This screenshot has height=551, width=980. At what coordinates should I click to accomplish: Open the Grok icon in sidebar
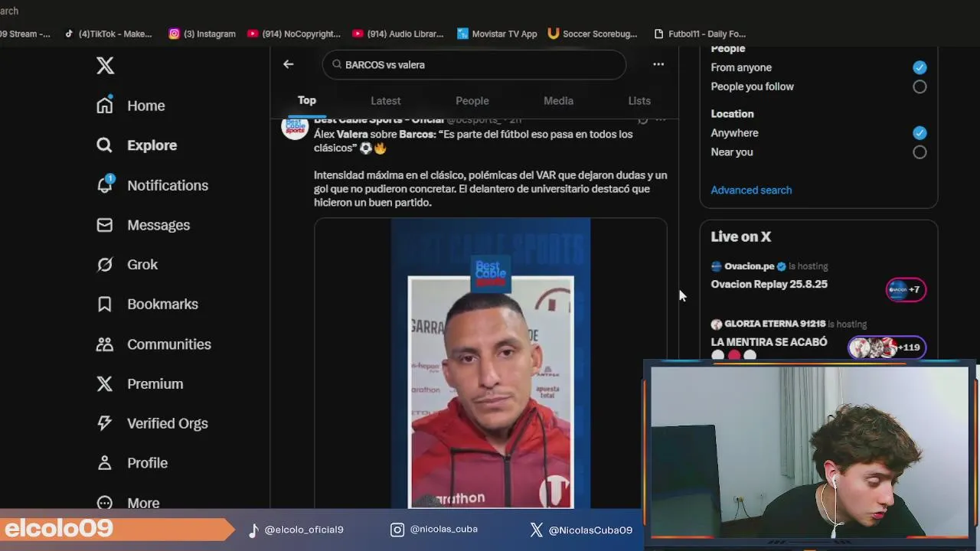pos(105,265)
